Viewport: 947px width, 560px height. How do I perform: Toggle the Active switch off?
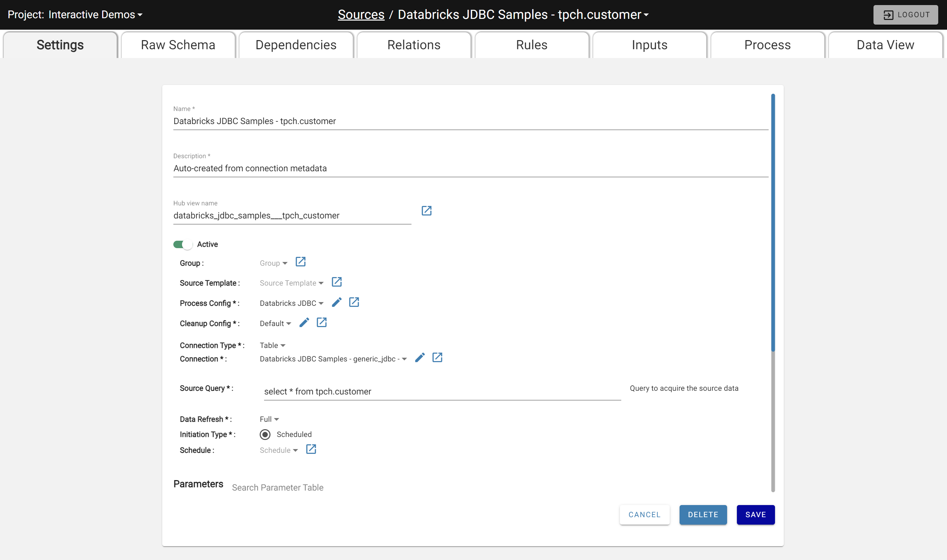click(183, 244)
